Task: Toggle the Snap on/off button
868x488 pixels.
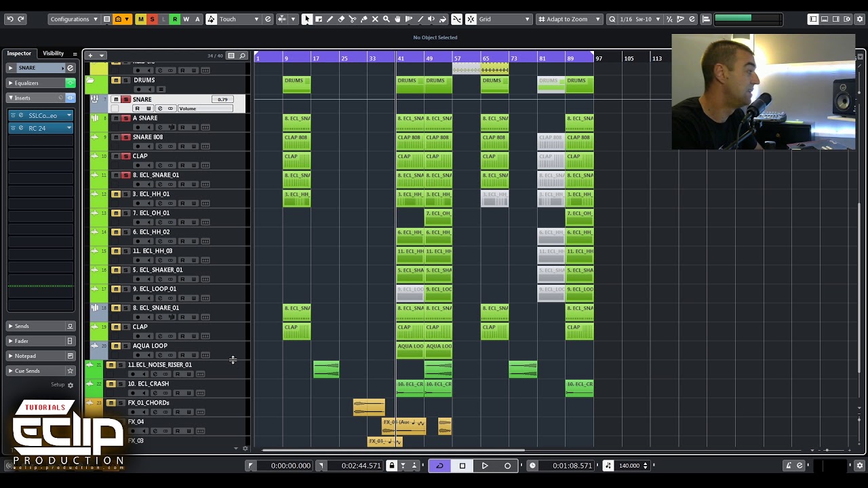Action: click(471, 19)
